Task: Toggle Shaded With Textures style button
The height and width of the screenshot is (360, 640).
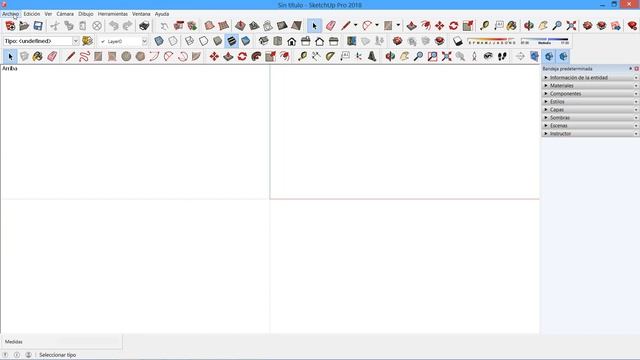Action: click(231, 41)
